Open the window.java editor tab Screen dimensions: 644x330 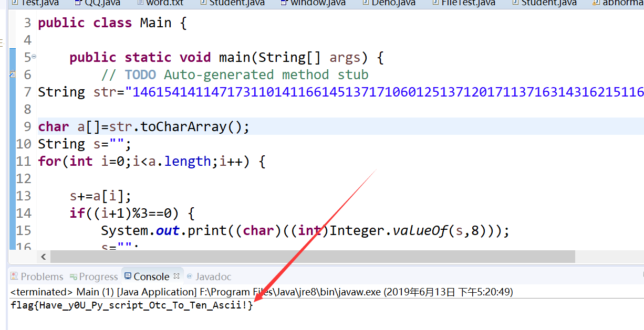click(313, 3)
